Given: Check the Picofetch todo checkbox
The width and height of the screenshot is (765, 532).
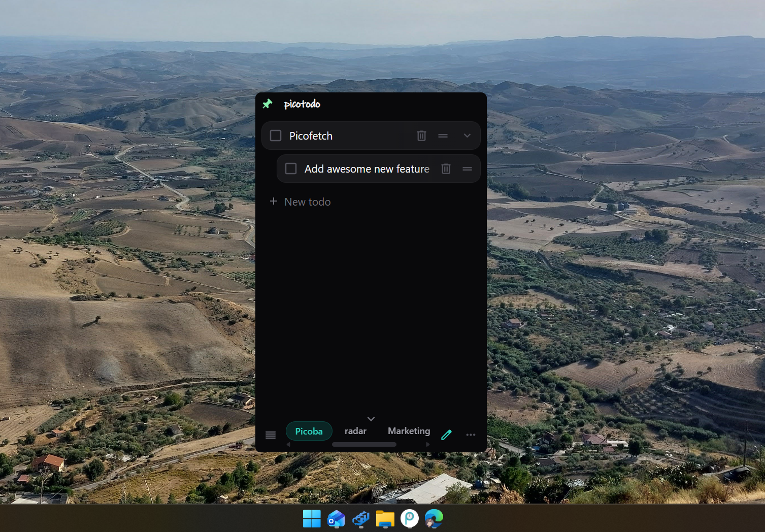Looking at the screenshot, I should click(x=276, y=136).
